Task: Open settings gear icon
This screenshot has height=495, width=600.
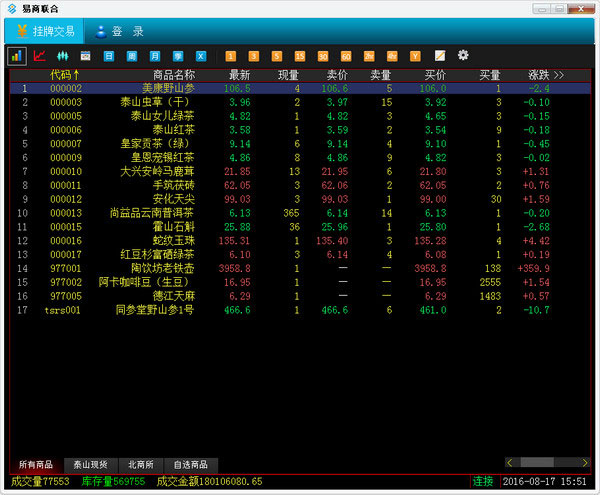Action: (x=463, y=55)
